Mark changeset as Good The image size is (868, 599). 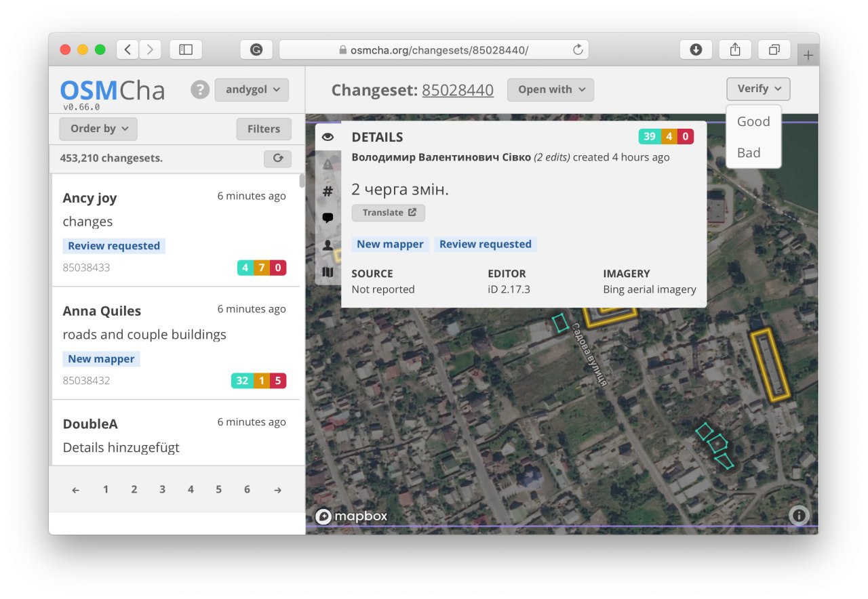pos(753,121)
